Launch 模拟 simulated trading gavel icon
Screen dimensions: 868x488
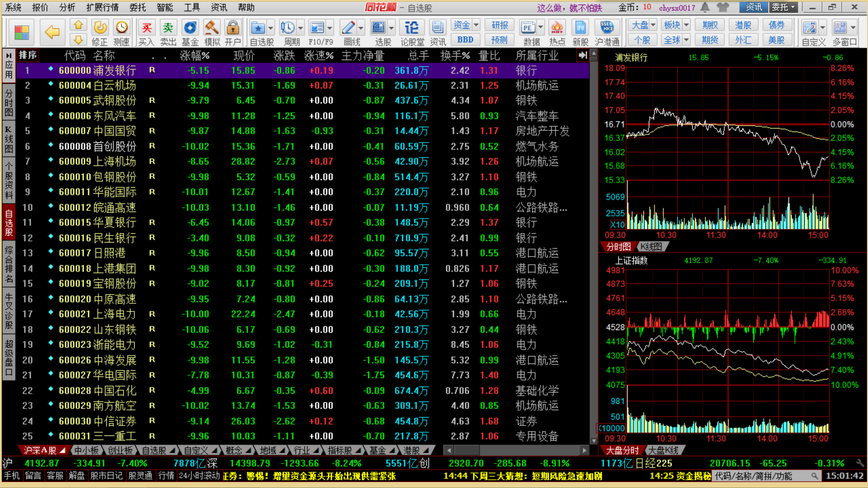click(x=212, y=33)
